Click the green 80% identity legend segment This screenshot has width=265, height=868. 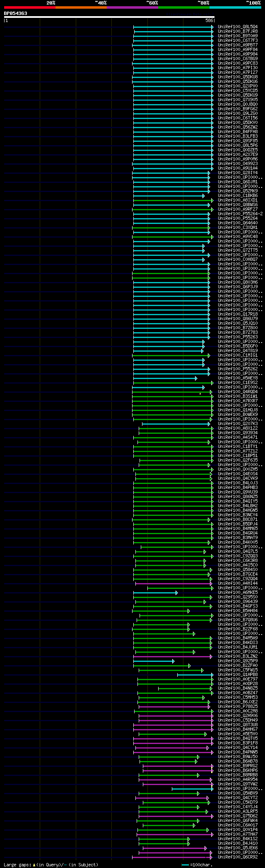184,7
